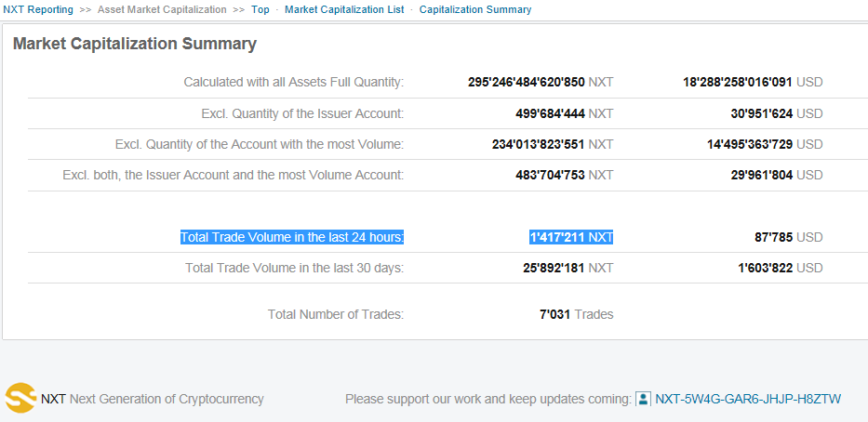Screen dimensions: 868x422
Task: Click the 87'785 USD value
Action: click(x=788, y=237)
